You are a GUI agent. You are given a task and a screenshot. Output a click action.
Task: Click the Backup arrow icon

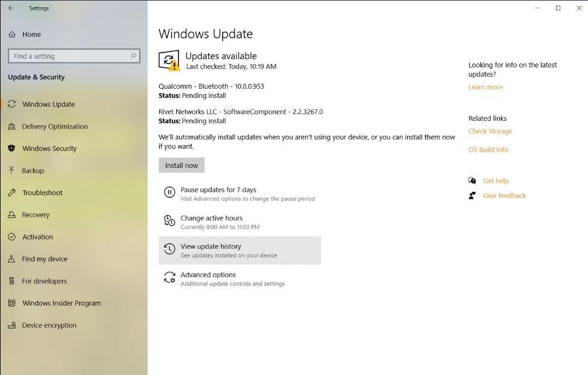(x=11, y=170)
